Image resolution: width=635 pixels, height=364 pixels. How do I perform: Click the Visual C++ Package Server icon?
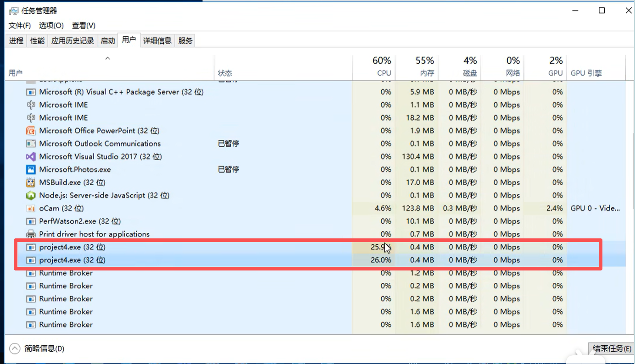31,92
